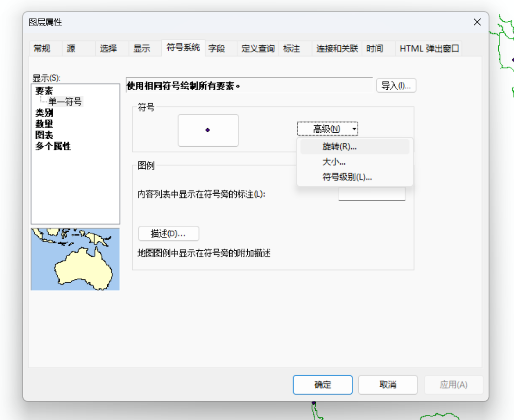Open the 高级(N) dropdown button
The height and width of the screenshot is (420, 514).
tap(327, 129)
